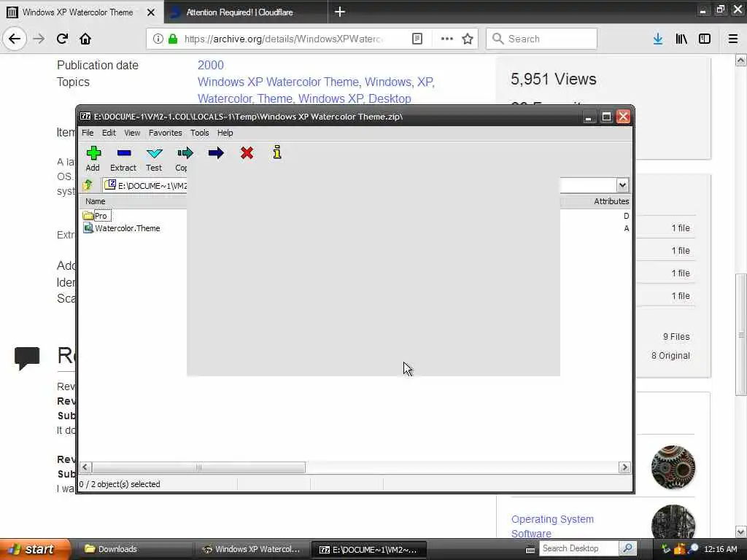Click the Copy arrow icon in 7-Zip

(x=185, y=153)
